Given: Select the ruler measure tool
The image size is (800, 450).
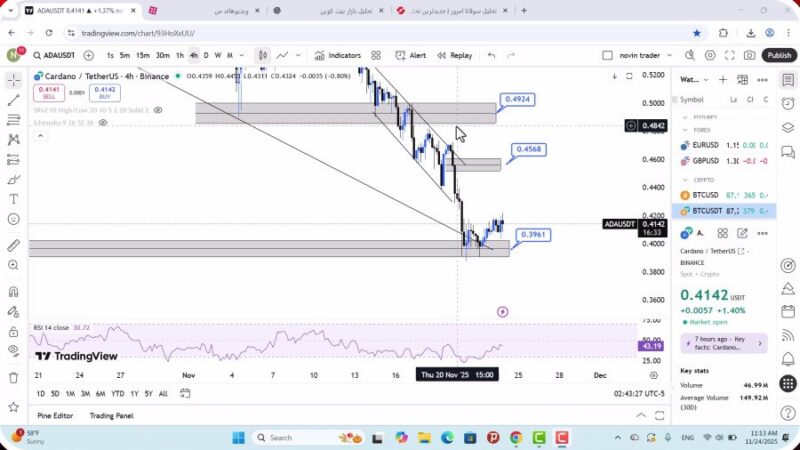Looking at the screenshot, I should coord(14,245).
